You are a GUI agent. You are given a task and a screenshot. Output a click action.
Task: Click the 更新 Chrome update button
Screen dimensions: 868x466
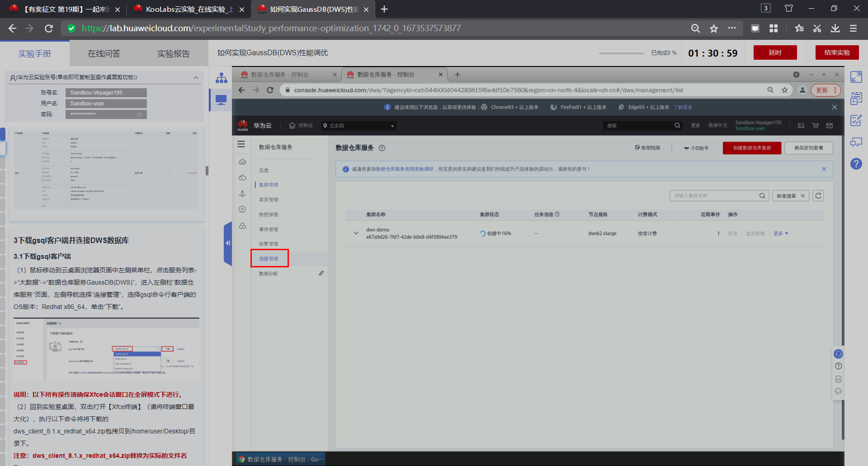[826, 90]
